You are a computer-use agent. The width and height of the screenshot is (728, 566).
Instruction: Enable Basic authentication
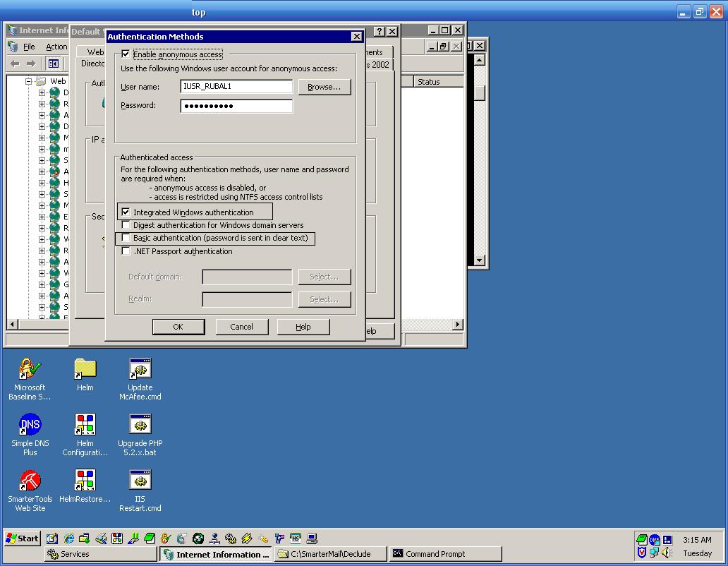(x=125, y=238)
